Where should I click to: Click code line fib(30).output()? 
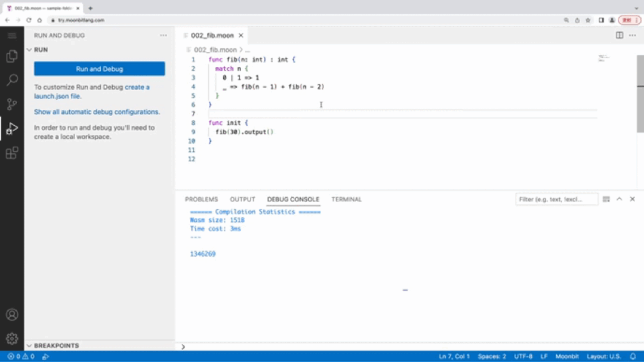click(244, 132)
